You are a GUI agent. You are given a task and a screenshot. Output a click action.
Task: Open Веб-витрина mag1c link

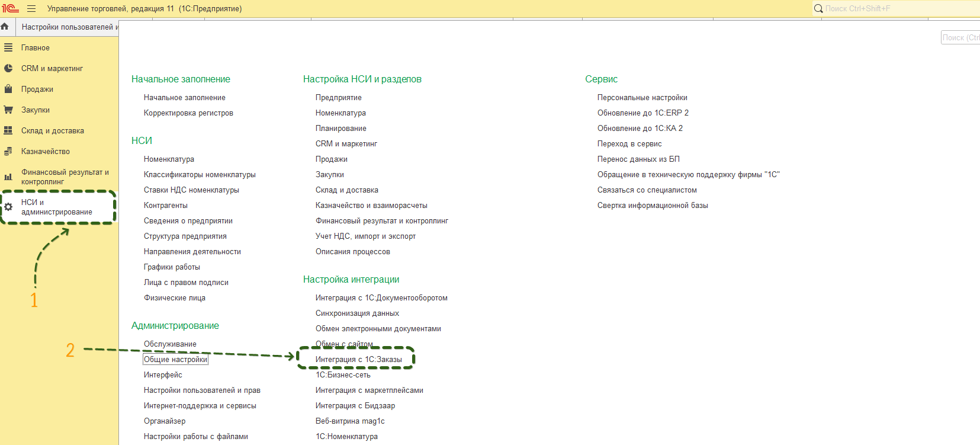pos(350,421)
